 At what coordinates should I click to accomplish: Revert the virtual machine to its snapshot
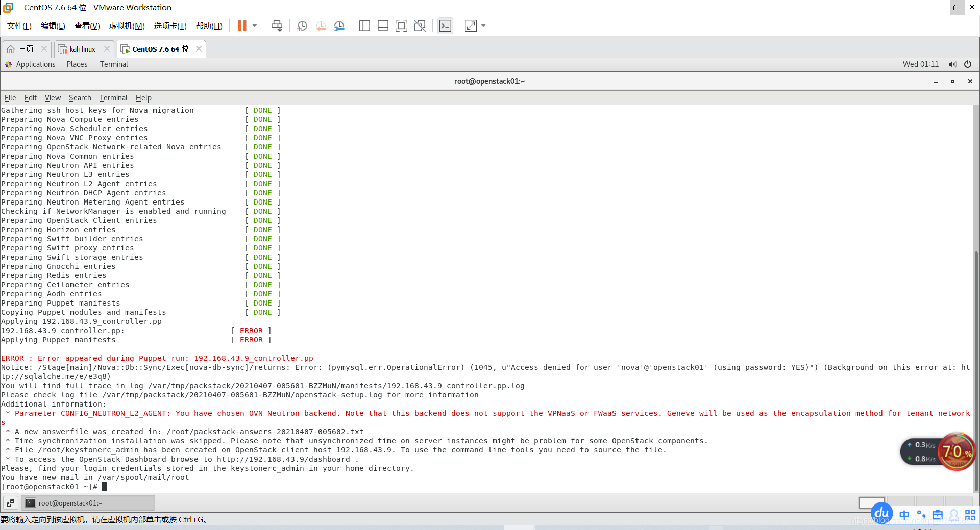click(321, 26)
